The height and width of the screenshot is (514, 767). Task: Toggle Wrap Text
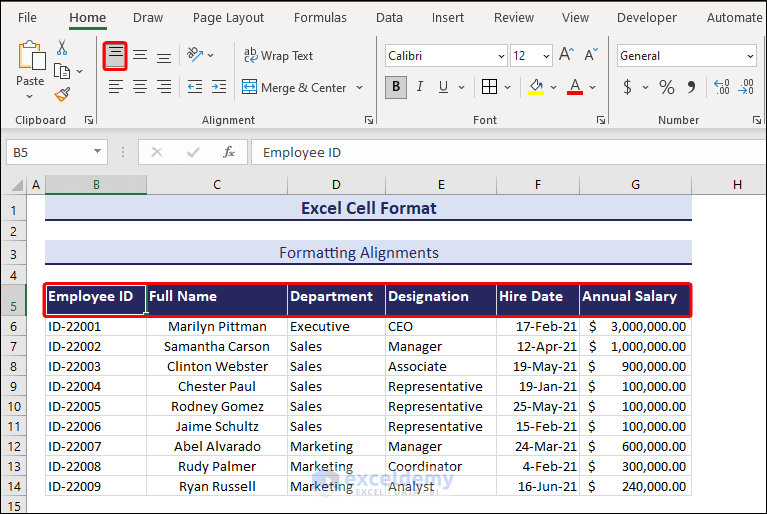277,56
